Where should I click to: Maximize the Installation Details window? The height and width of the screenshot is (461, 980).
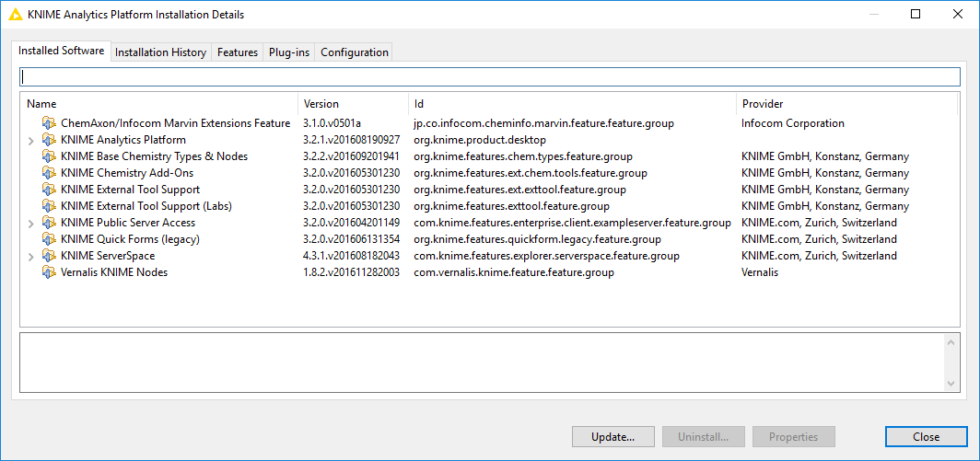coord(916,14)
